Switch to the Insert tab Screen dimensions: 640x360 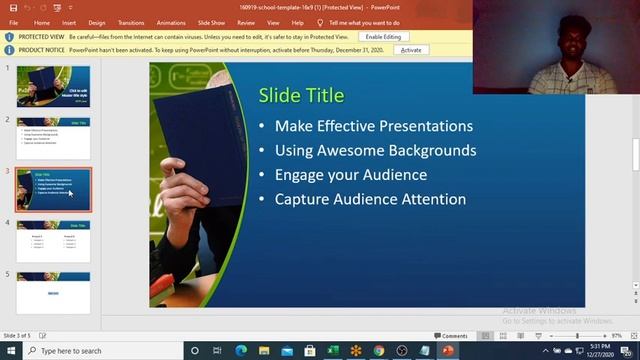coord(69,23)
